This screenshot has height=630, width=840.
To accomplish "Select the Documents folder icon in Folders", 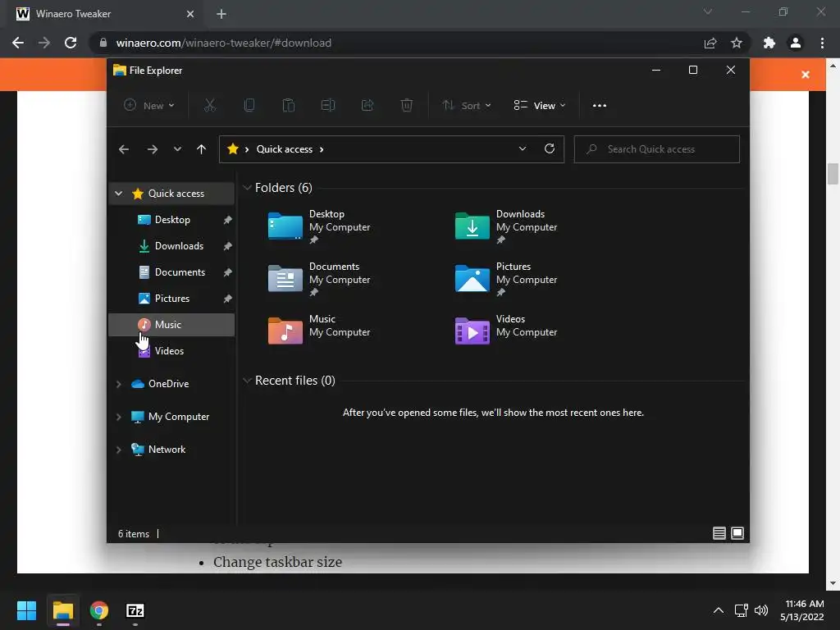I will point(285,279).
